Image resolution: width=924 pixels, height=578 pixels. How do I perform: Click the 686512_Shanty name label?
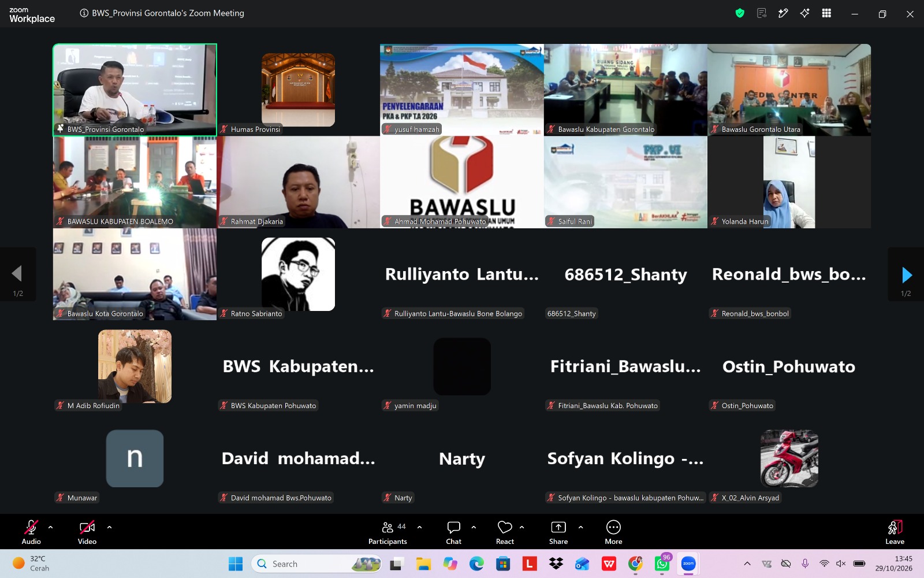572,314
